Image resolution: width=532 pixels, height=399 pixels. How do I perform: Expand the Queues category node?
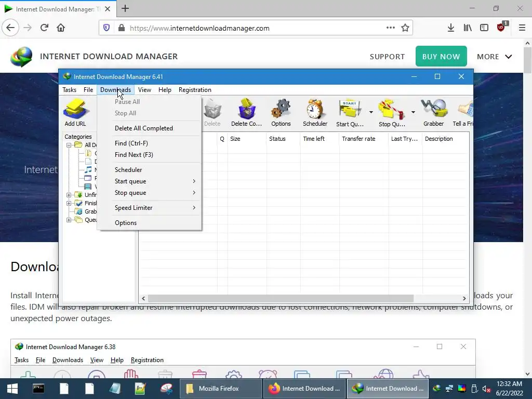[x=69, y=220]
